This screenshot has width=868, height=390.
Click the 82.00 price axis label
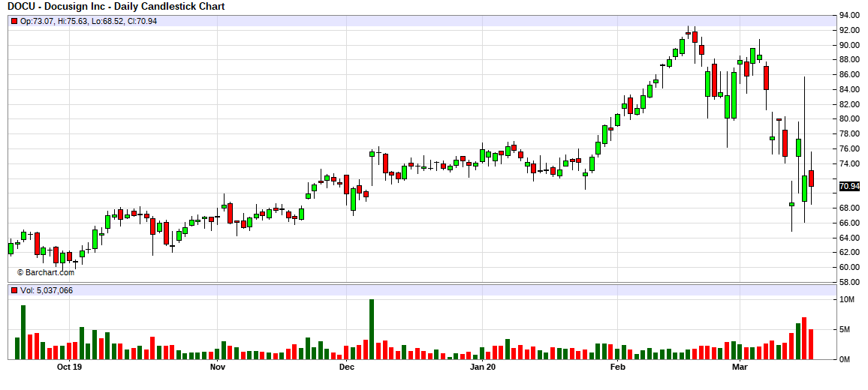[850, 104]
